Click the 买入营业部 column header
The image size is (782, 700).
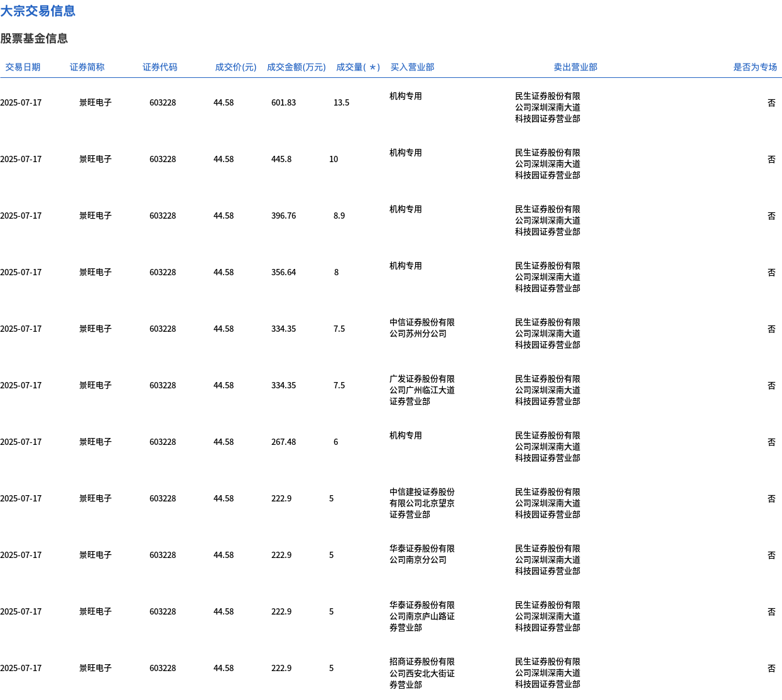coord(412,67)
